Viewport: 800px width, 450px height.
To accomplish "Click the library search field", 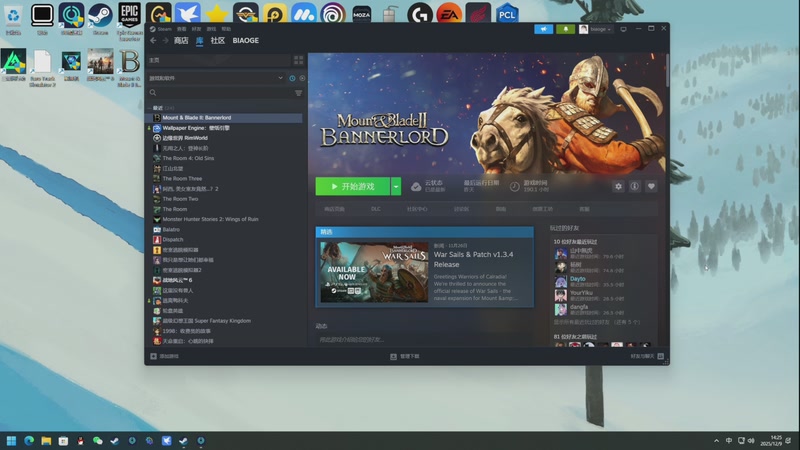I will tap(221, 93).
